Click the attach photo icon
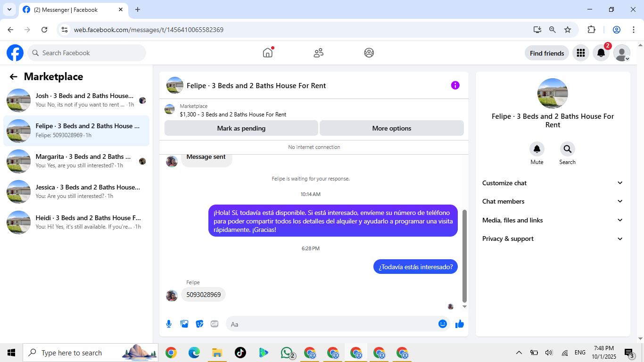The height and width of the screenshot is (362, 644). [x=184, y=324]
